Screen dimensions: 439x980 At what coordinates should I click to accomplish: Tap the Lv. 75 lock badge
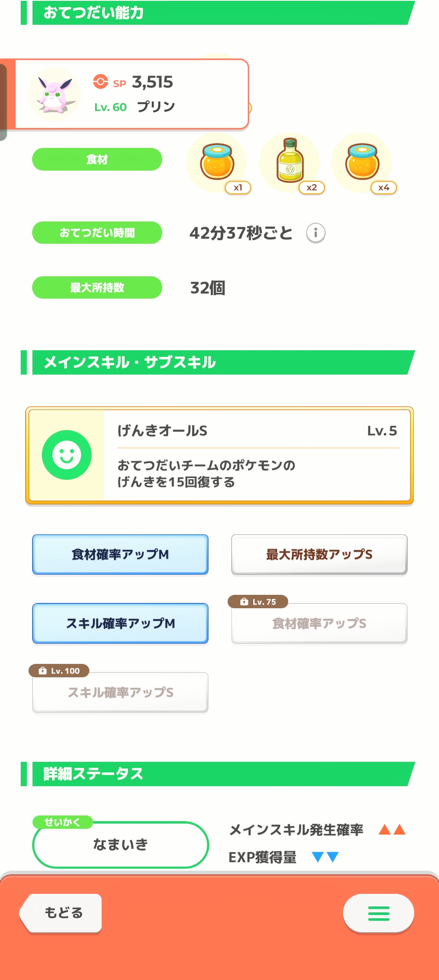coord(258,602)
